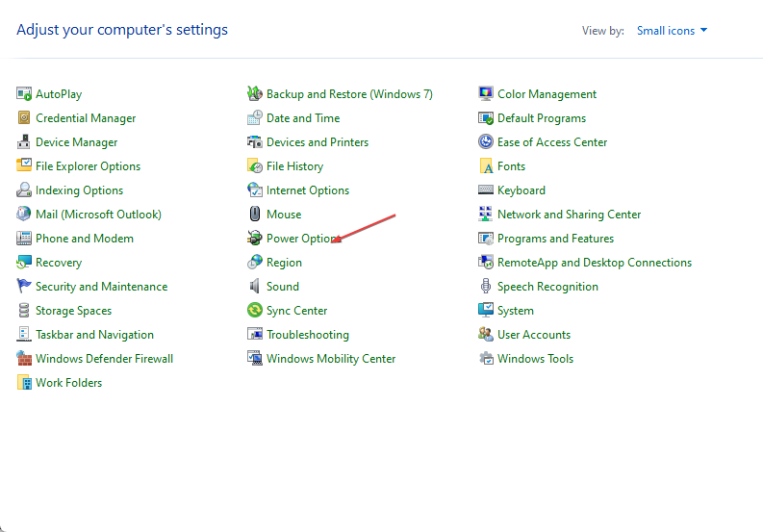Click the Security and Maintenance flag icon
Viewport: 763px width, 532px height.
tap(24, 286)
